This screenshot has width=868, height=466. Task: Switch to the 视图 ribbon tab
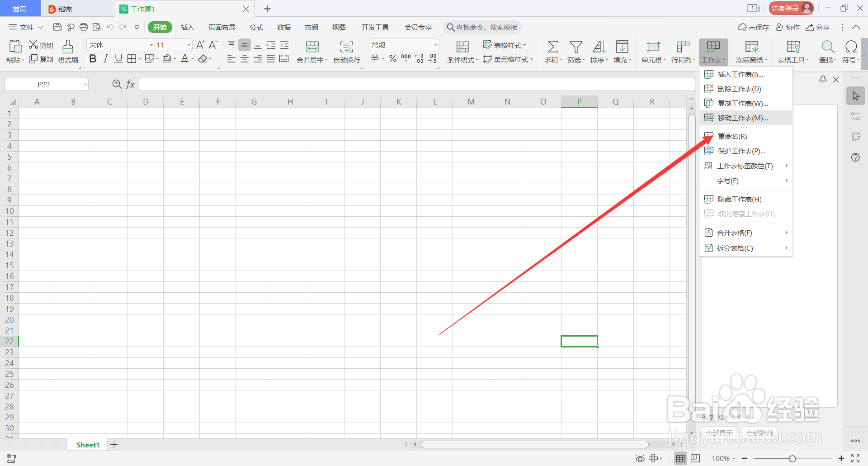point(339,27)
